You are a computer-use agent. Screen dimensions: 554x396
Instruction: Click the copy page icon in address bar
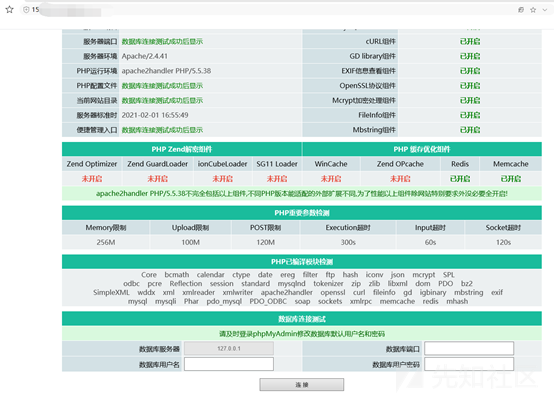pos(521,10)
